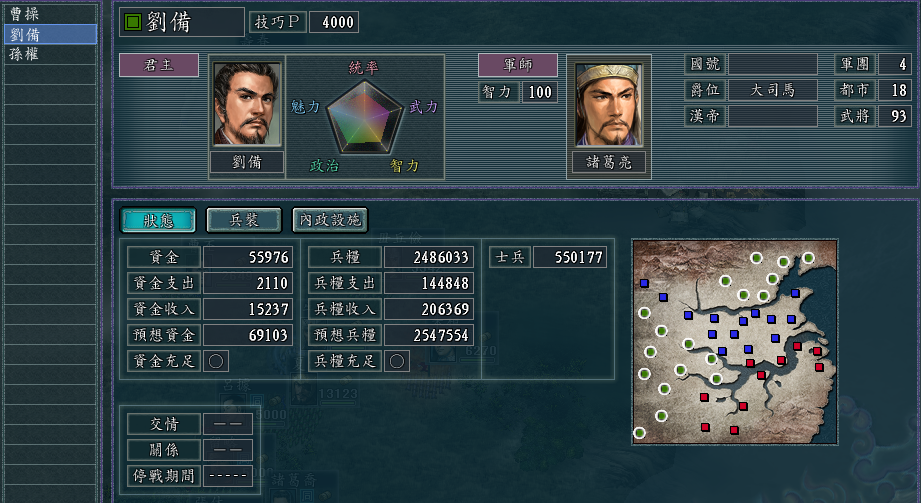Click the 軍師 strategist label button

[517, 65]
